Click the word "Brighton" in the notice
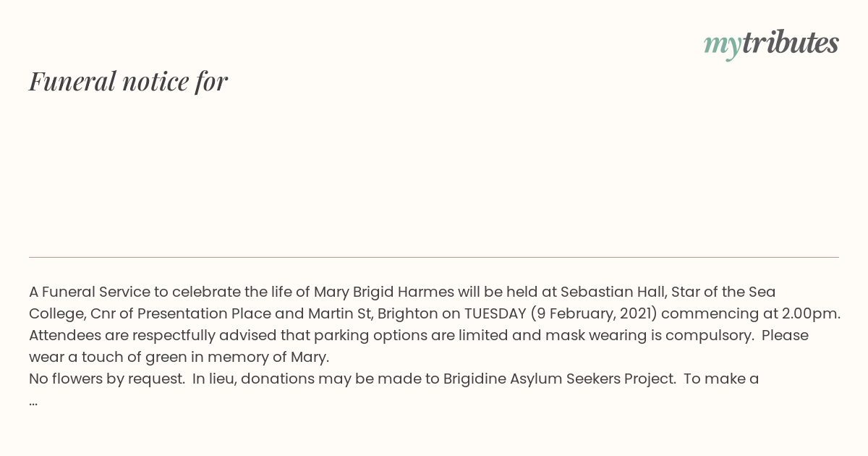 point(407,314)
